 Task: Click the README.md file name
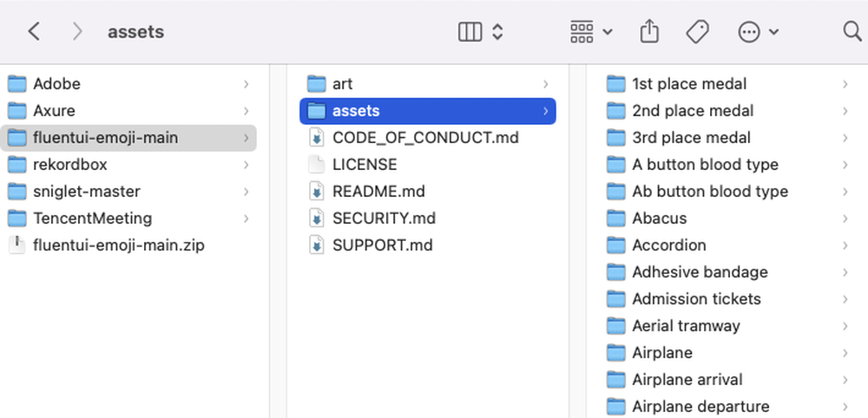[378, 192]
